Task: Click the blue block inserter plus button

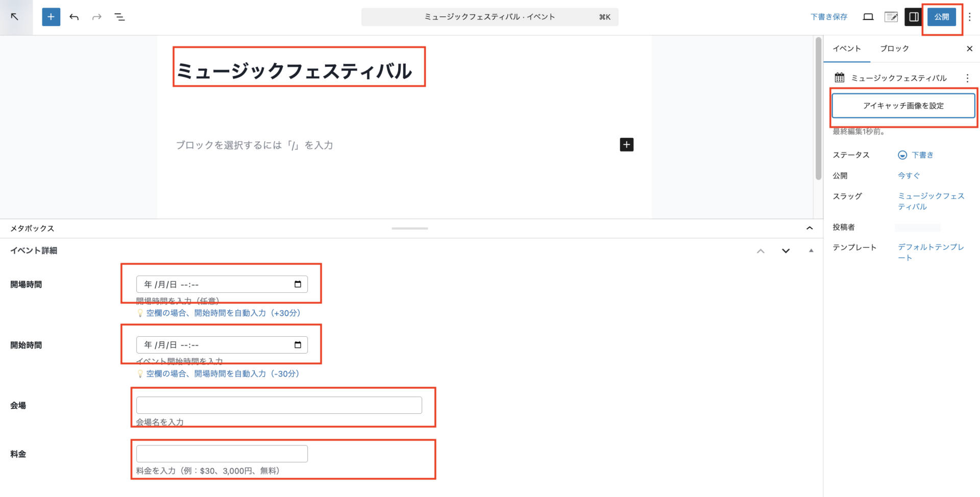Action: [51, 17]
